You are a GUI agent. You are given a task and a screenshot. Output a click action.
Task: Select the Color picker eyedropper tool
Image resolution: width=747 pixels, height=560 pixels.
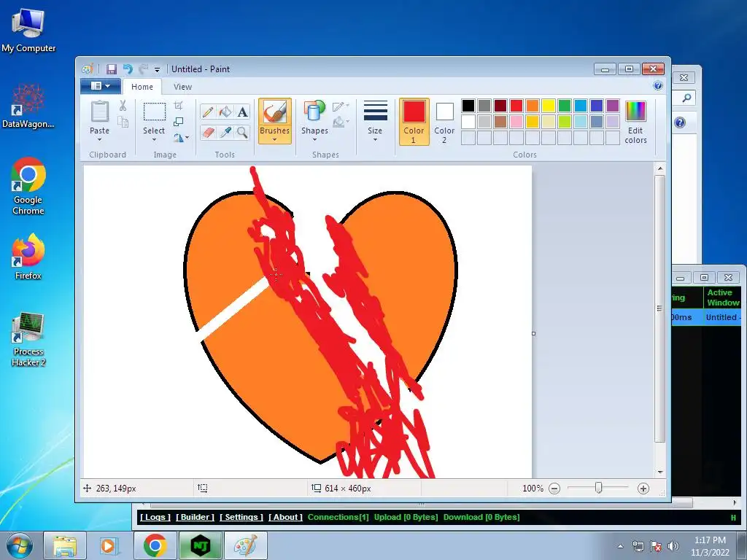[225, 132]
